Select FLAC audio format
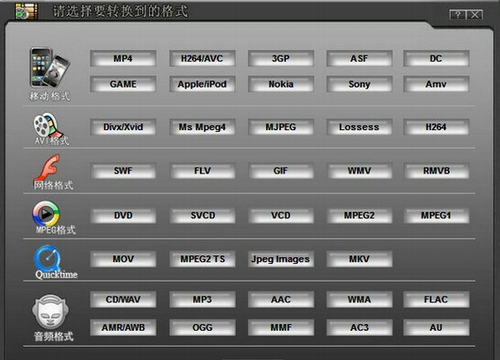Viewport: 500px width, 360px height. pos(436,299)
